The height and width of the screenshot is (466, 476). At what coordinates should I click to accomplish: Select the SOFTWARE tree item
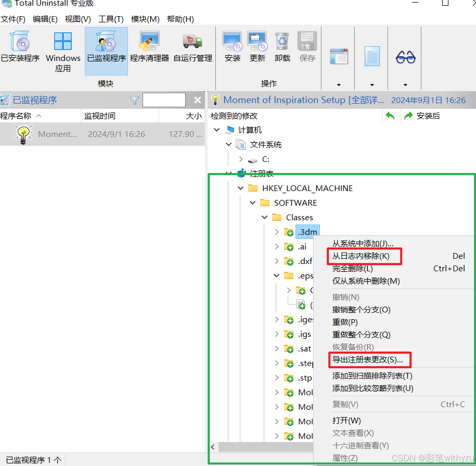pos(295,203)
